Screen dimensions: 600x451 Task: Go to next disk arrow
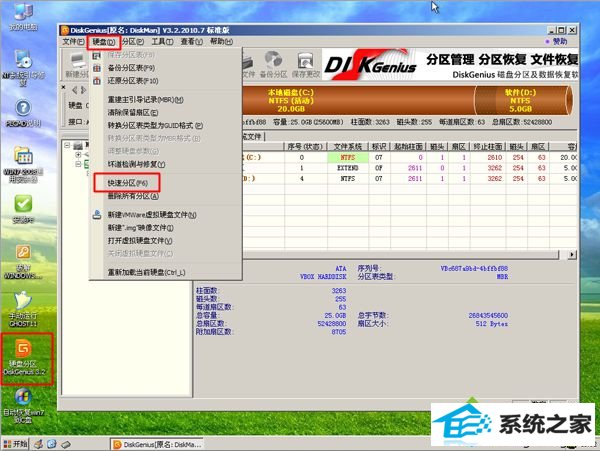(83, 90)
